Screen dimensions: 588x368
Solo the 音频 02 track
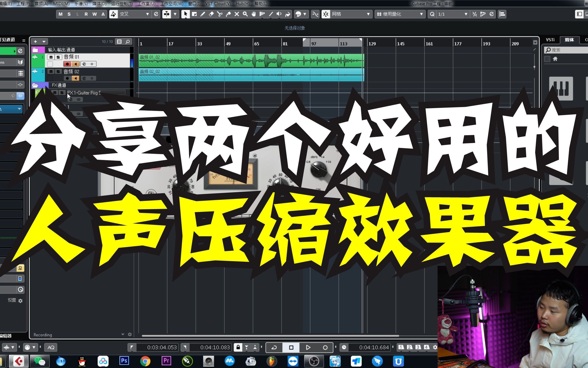58,72
